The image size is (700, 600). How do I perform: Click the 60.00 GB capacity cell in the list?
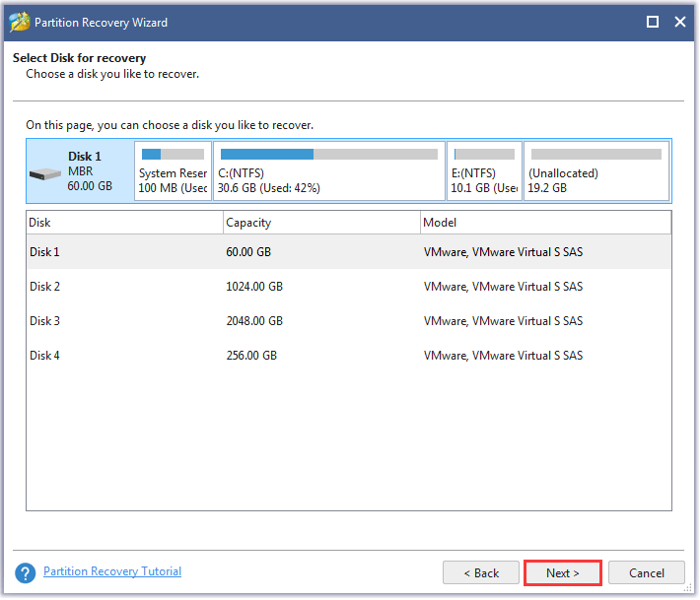(x=248, y=252)
